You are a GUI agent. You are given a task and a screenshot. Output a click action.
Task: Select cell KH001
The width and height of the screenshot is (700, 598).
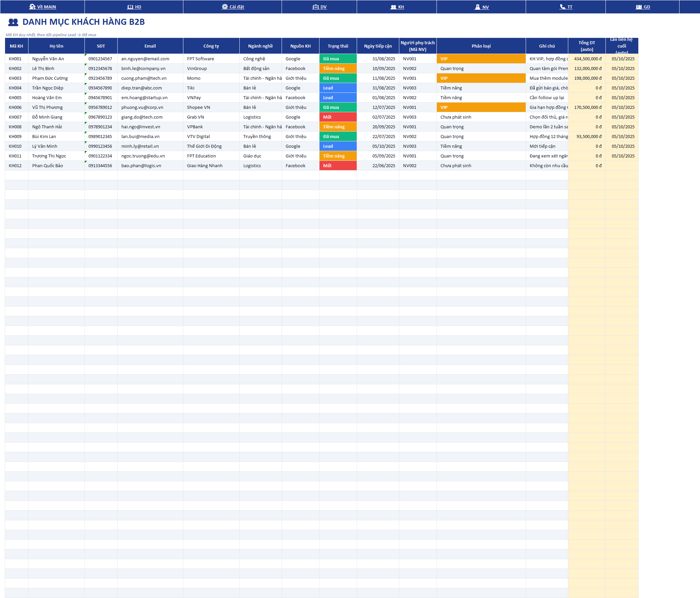pyautogui.click(x=16, y=59)
